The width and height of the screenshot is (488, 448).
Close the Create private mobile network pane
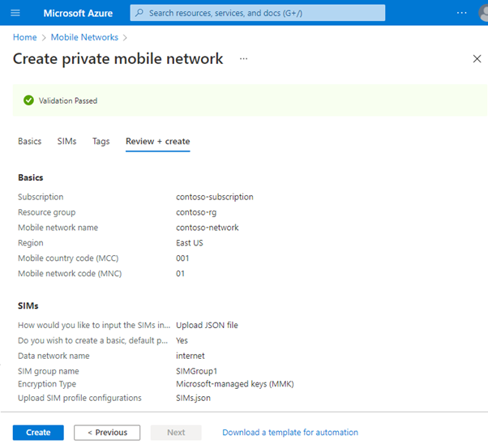(x=477, y=58)
